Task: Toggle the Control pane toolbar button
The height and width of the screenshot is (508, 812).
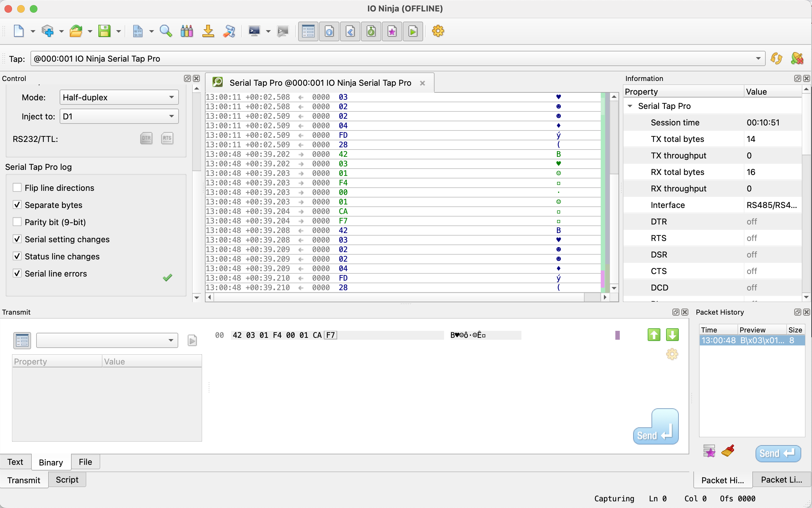Action: coord(308,31)
